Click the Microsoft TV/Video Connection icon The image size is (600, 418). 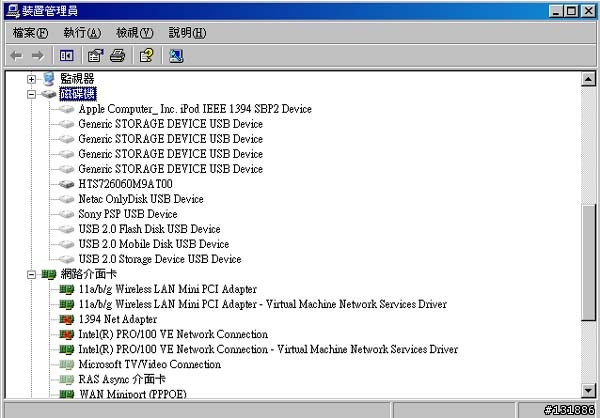tap(67, 364)
